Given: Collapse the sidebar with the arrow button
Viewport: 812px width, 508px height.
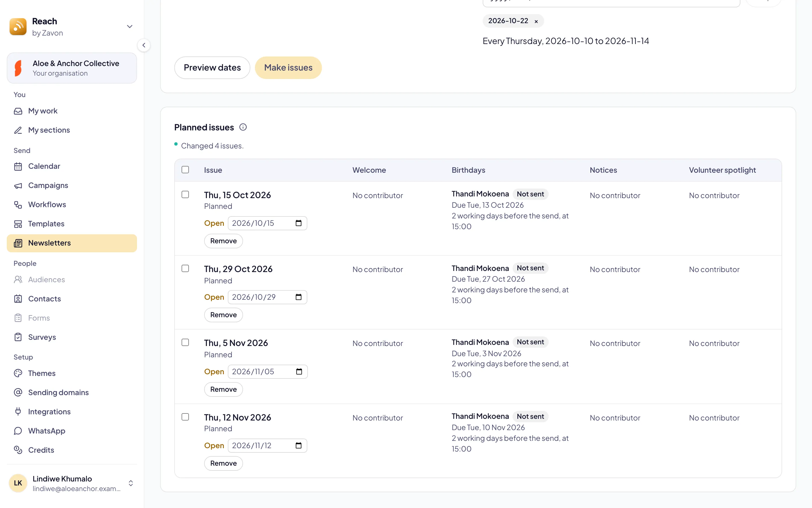Looking at the screenshot, I should coord(144,45).
